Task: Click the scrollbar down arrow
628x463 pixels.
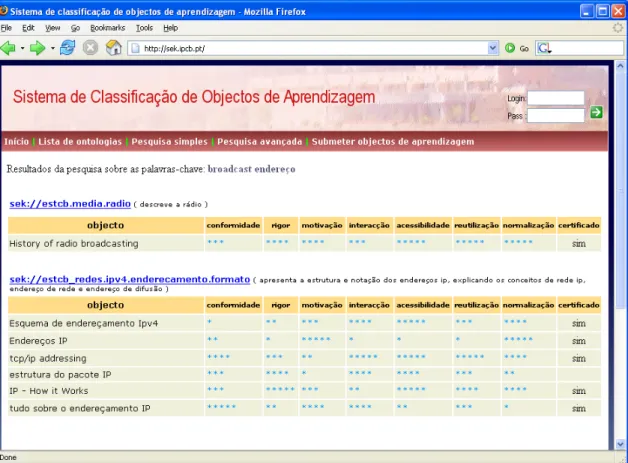Action: [x=620, y=444]
